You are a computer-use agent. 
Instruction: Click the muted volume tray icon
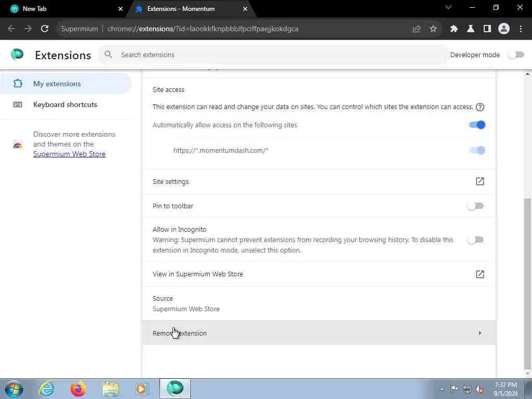(x=480, y=389)
